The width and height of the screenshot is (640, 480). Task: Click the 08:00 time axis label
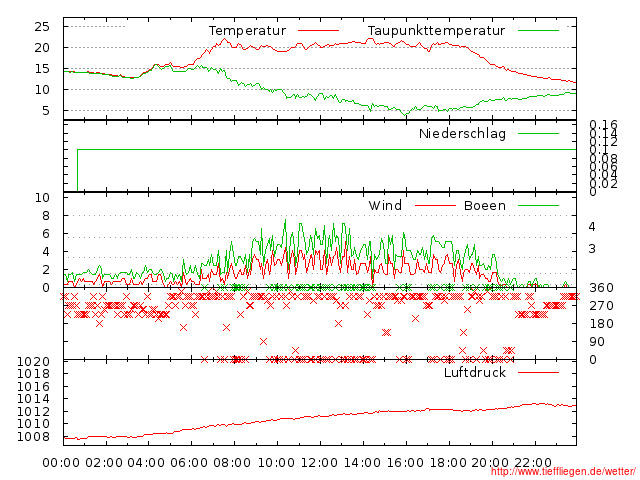232,463
